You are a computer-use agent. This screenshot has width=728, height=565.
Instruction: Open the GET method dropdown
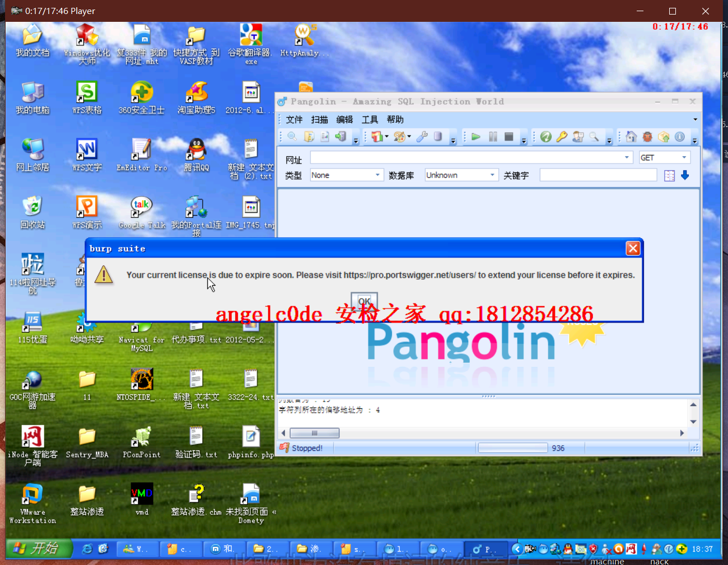tap(665, 158)
